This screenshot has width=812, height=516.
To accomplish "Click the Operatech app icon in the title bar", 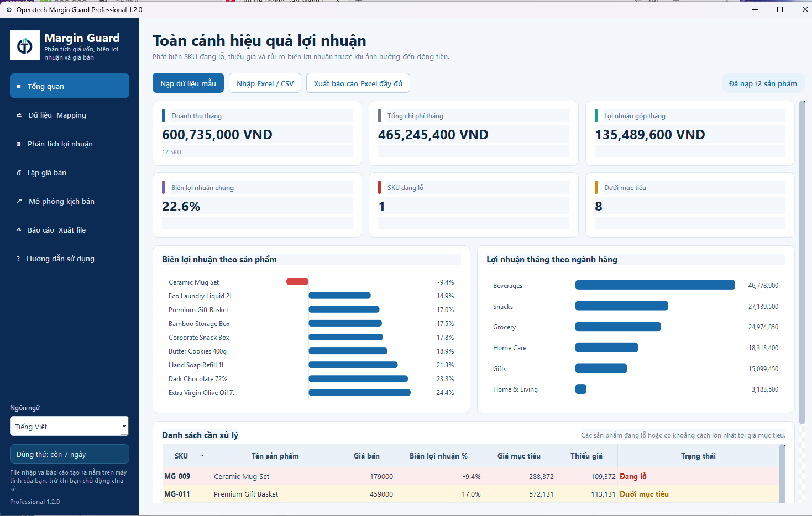I will click(x=9, y=10).
